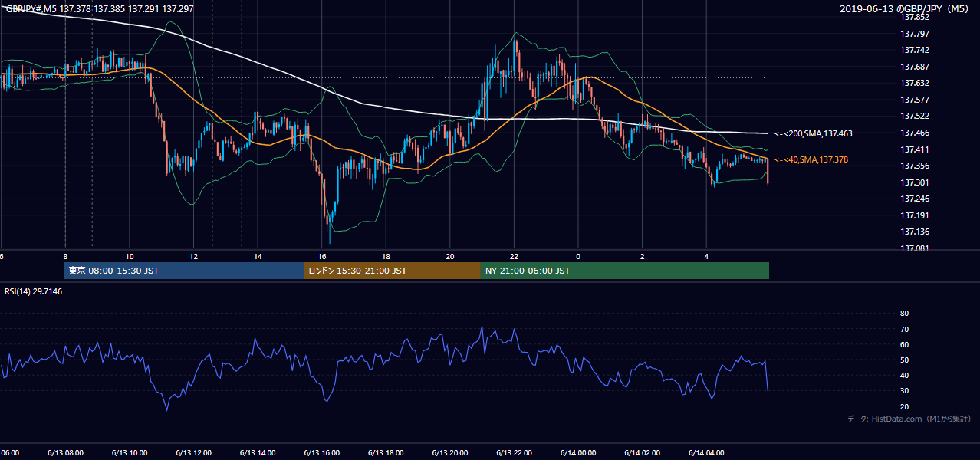980x460 pixels.
Task: Click RSI scale value 30
Action: pos(904,390)
